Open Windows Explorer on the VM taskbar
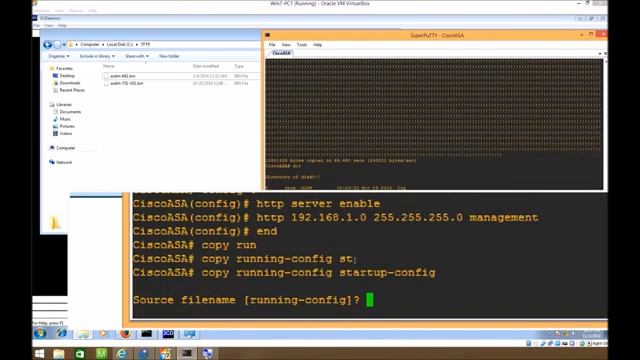This screenshot has width=640, height=360. [x=83, y=334]
